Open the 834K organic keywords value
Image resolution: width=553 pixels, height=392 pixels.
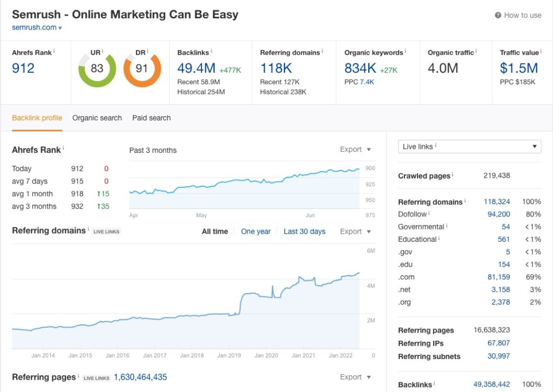click(x=360, y=68)
